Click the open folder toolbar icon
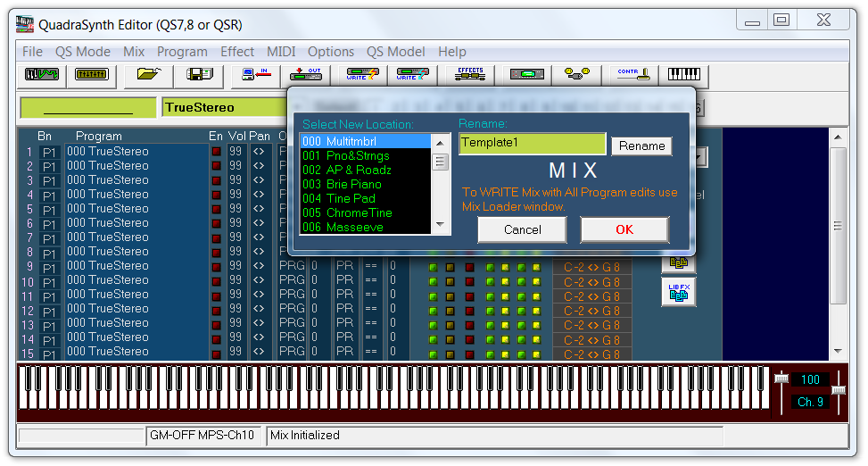 coord(147,74)
